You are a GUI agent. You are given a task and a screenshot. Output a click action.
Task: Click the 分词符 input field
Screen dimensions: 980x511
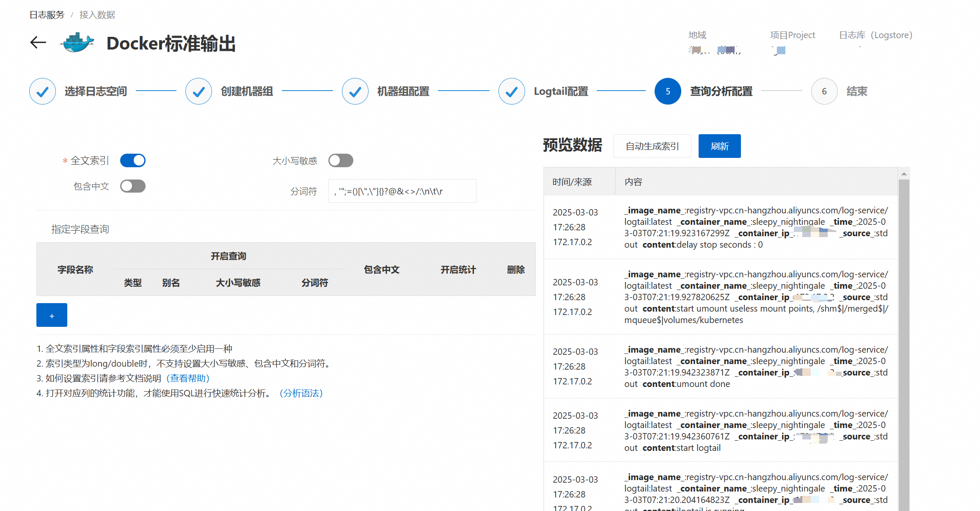click(x=402, y=191)
